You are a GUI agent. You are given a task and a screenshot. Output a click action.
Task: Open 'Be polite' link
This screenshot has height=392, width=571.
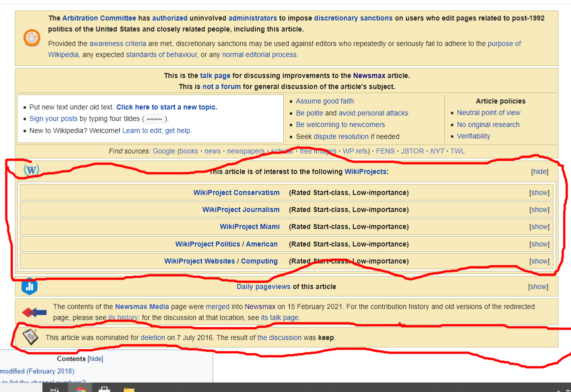click(x=310, y=113)
